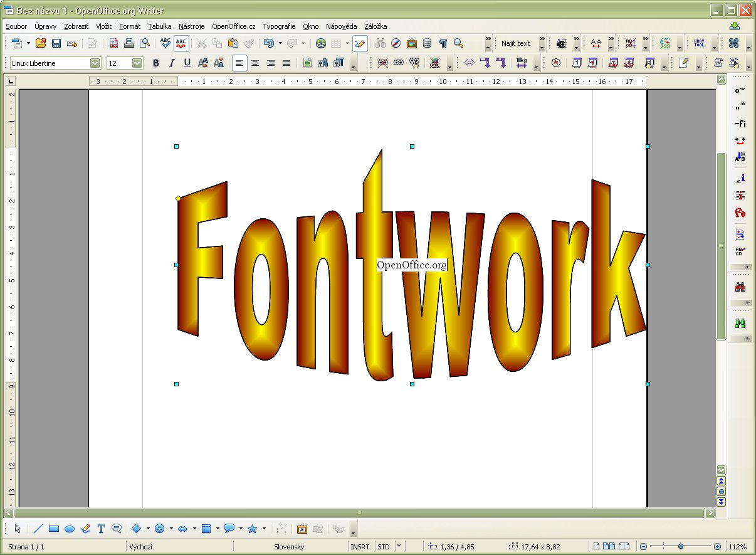Image resolution: width=756 pixels, height=555 pixels.
Task: Paste from clipboard icon
Action: click(x=233, y=43)
